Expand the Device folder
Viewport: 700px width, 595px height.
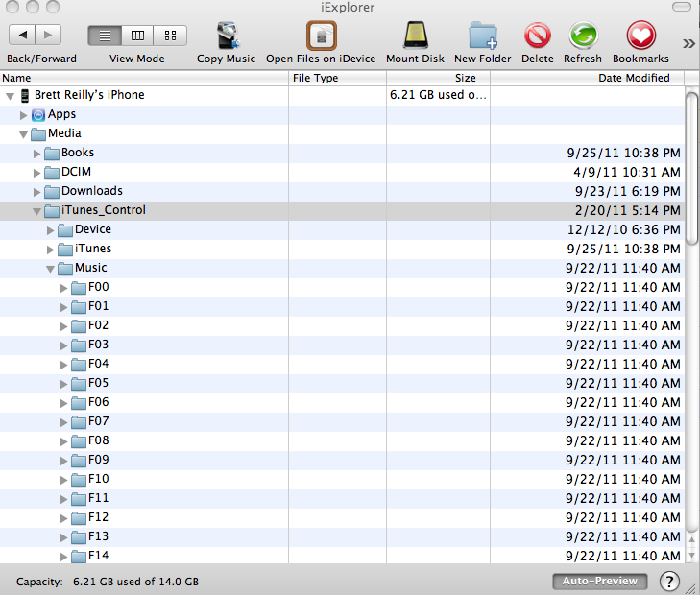(51, 230)
